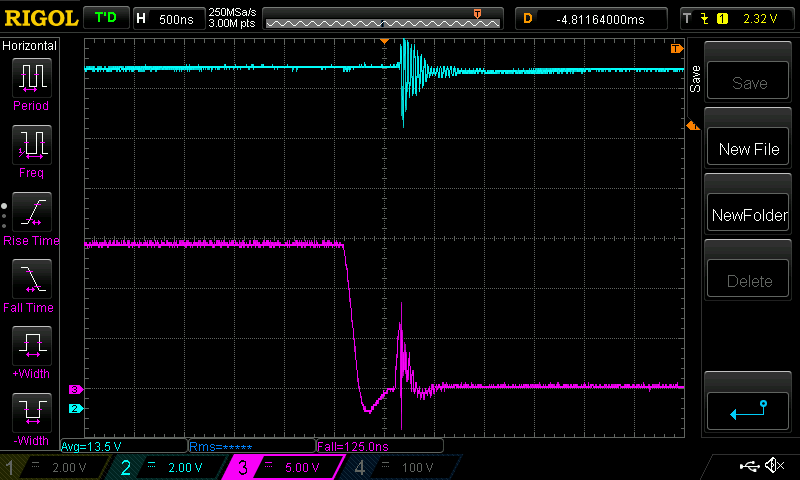The image size is (800, 480).
Task: Enable channel 4 at 100 V
Action: (x=400, y=467)
